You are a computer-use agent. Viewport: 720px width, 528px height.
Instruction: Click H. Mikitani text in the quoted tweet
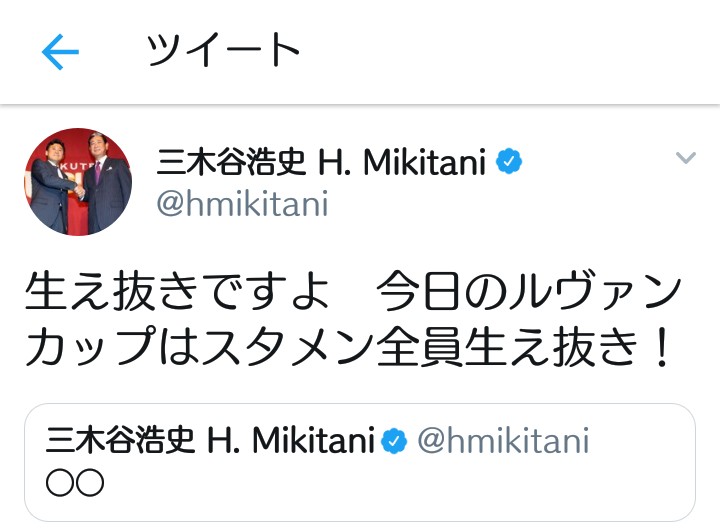click(x=294, y=440)
